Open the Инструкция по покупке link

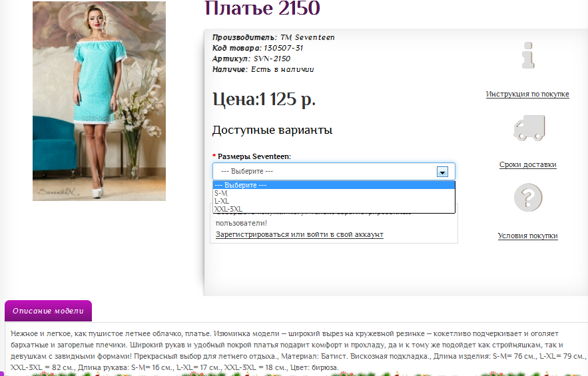[x=527, y=94]
